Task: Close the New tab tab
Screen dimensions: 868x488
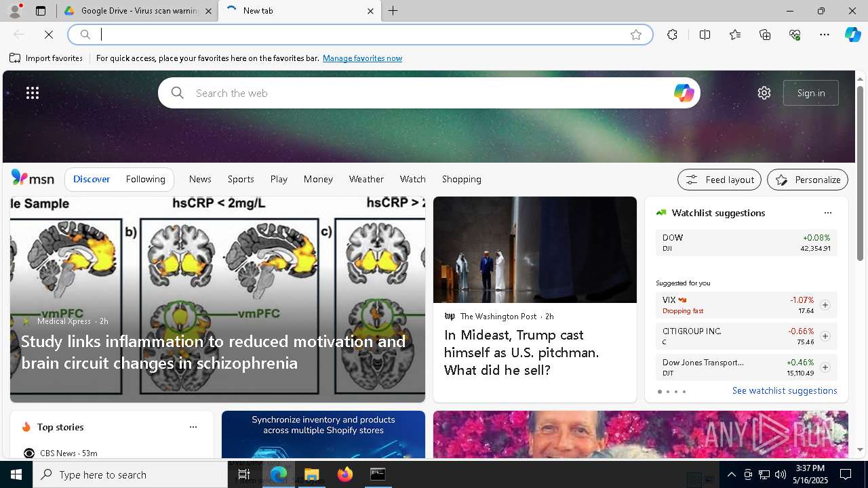Action: 370,11
